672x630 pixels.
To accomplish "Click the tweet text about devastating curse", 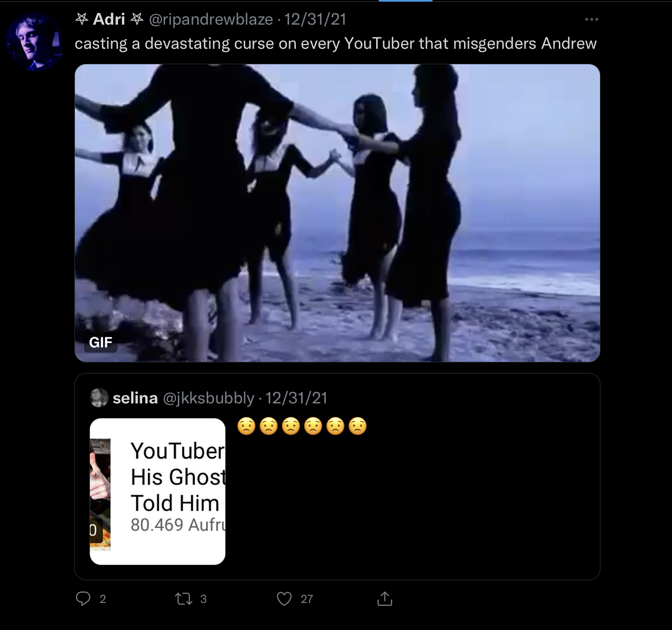I will 336,43.
